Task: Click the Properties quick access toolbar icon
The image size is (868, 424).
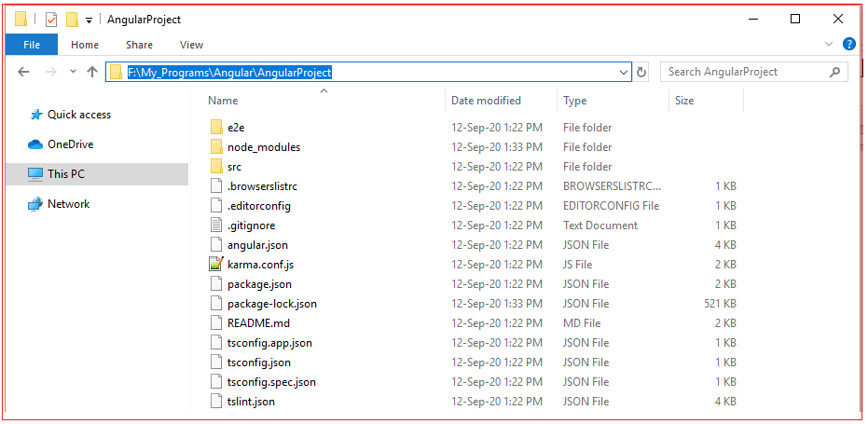Action: (x=51, y=20)
